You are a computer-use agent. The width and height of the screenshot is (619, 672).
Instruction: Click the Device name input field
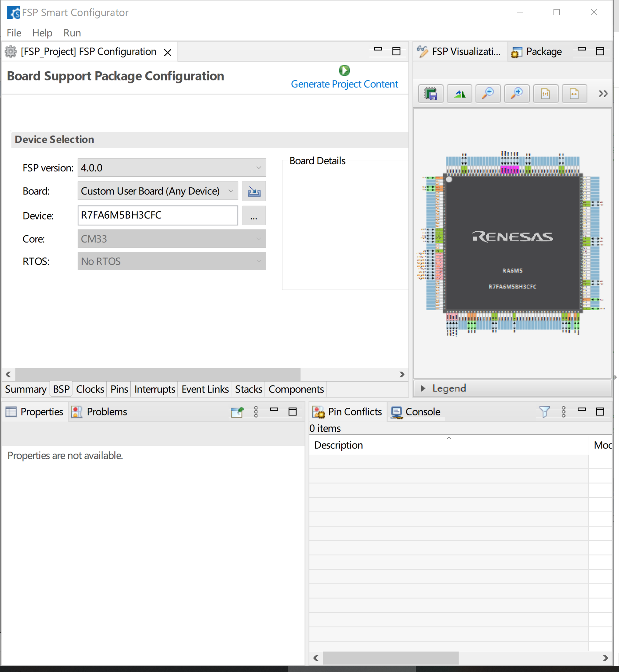tap(158, 215)
